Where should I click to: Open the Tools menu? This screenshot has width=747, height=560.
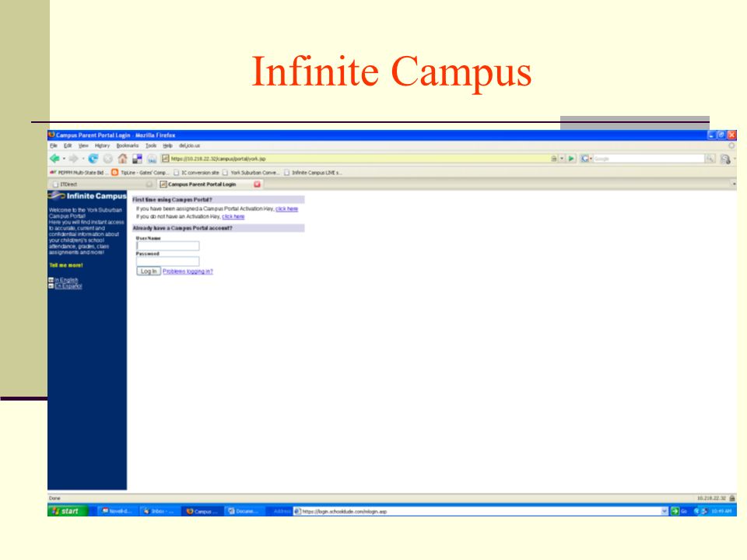pos(151,145)
